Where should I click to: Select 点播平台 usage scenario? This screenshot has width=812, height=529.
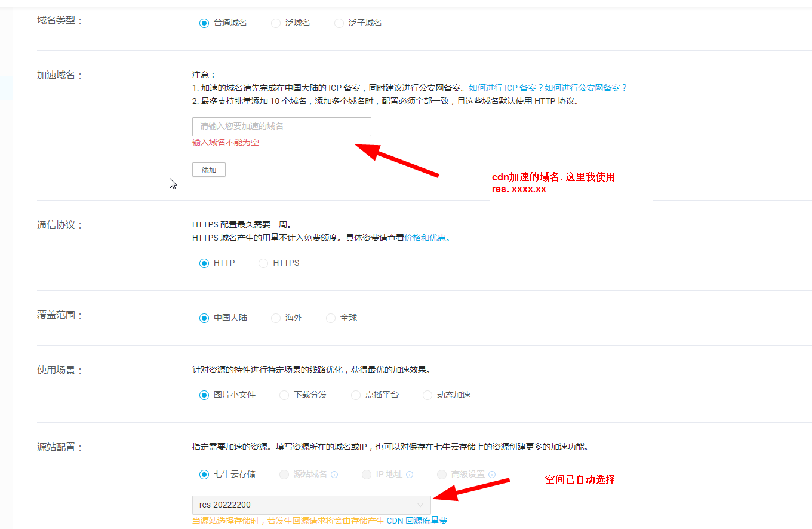point(356,395)
